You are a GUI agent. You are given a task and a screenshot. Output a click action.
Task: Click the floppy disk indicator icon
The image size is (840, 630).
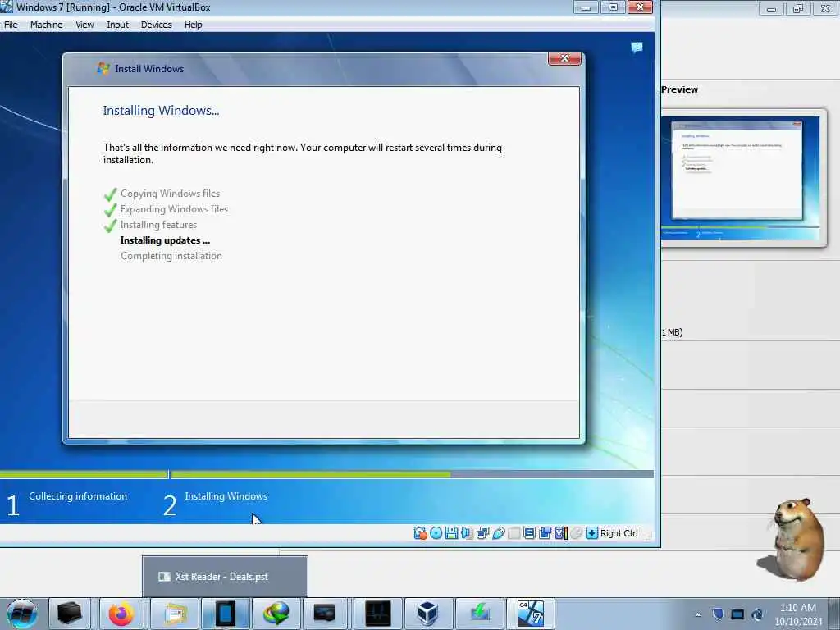coord(452,533)
